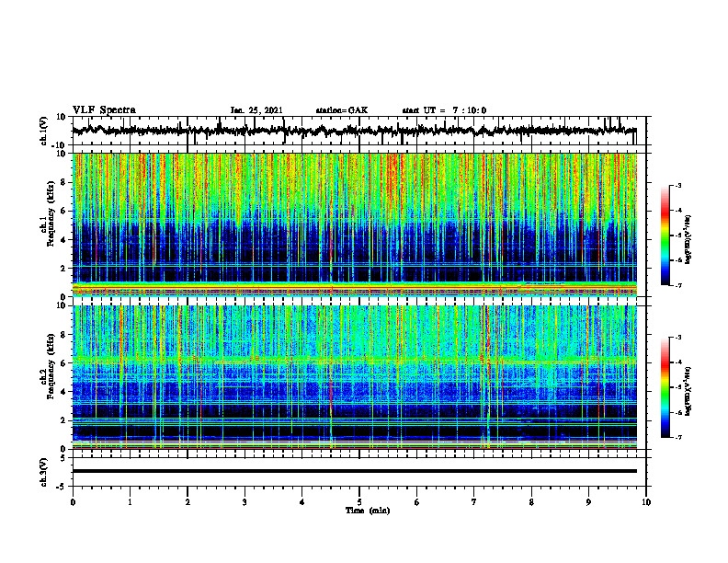Click the ch.1 spectrogram color scale bar
Image resolution: width=728 pixels, height=563 pixels.
(665, 236)
